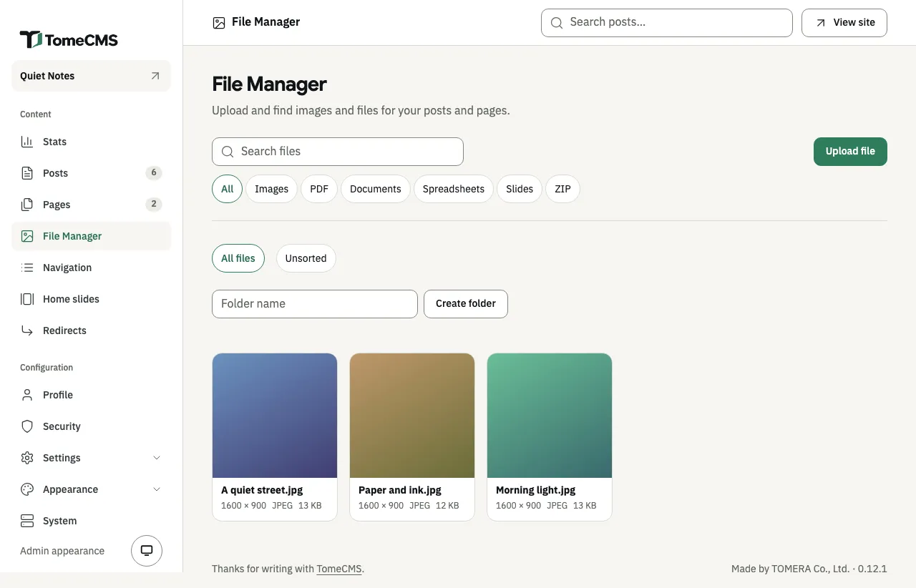Click the 12 KB size text
916x588 pixels.
pyautogui.click(x=447, y=506)
